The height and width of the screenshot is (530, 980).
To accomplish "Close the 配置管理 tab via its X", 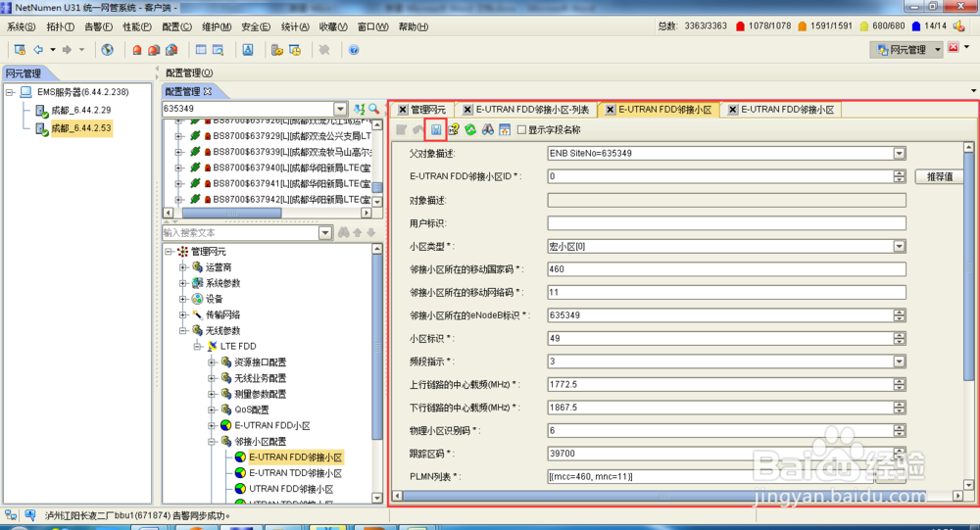I will (x=208, y=91).
